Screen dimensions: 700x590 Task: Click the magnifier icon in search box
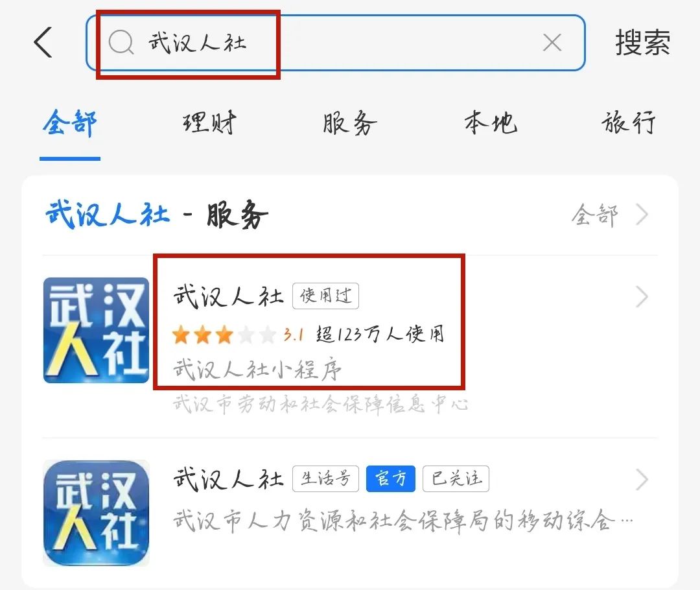click(x=121, y=43)
